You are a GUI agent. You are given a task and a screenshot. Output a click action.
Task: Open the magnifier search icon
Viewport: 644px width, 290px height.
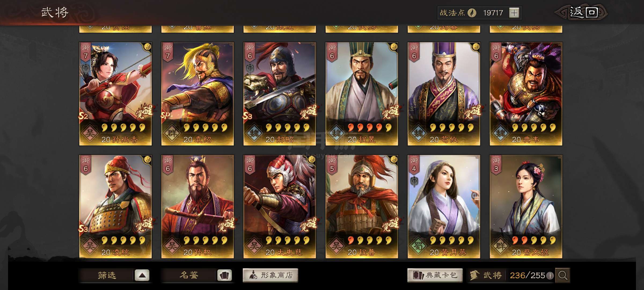click(x=562, y=275)
